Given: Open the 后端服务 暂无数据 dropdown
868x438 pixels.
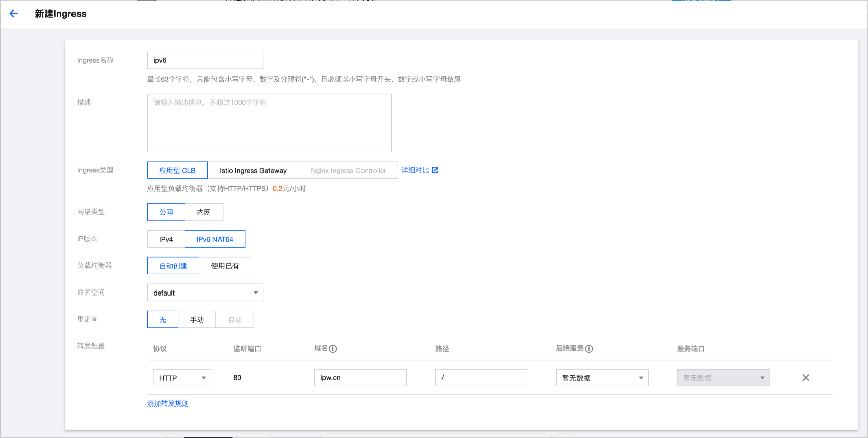Looking at the screenshot, I should pyautogui.click(x=602, y=378).
